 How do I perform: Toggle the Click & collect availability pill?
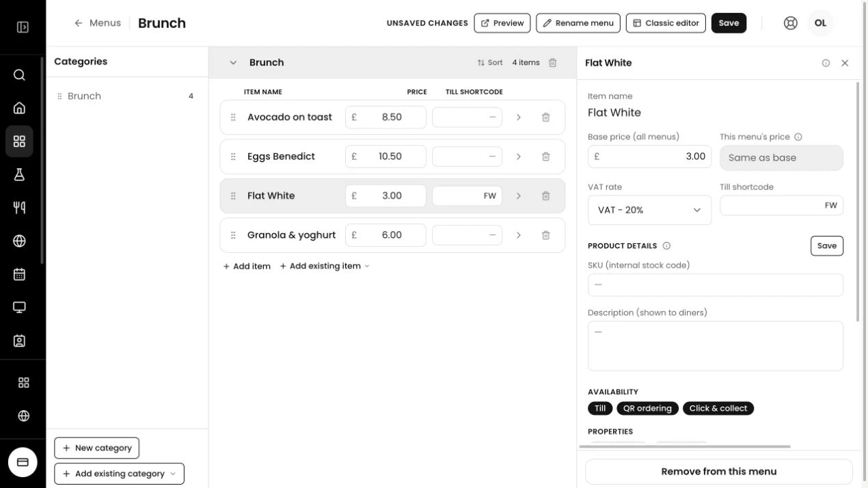(x=718, y=409)
